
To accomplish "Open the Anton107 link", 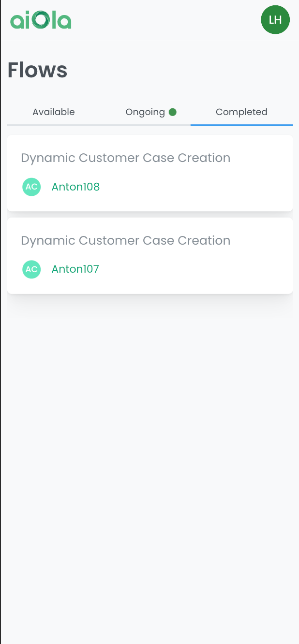I will [x=75, y=269].
